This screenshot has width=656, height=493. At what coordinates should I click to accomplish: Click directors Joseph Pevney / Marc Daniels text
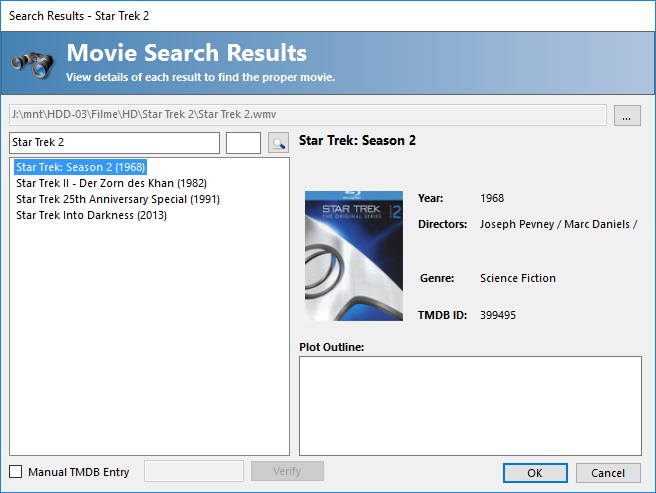click(x=559, y=224)
